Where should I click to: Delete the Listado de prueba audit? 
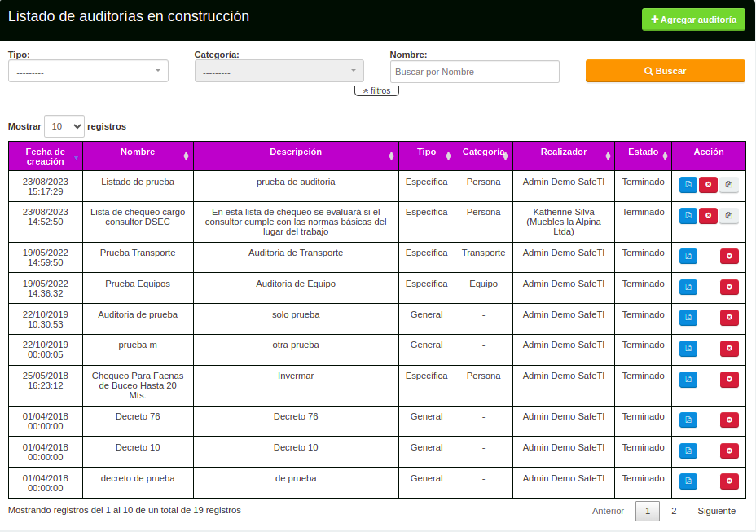pos(708,185)
